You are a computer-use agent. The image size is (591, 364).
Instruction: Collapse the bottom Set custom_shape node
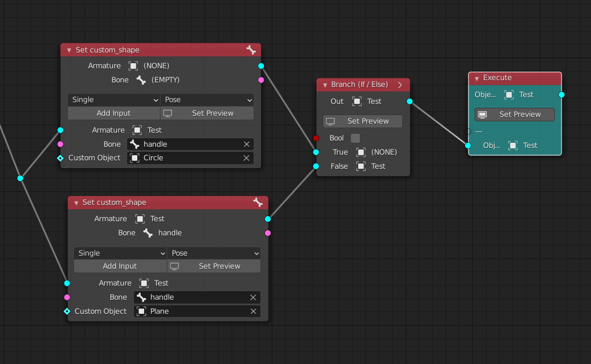pyautogui.click(x=76, y=203)
